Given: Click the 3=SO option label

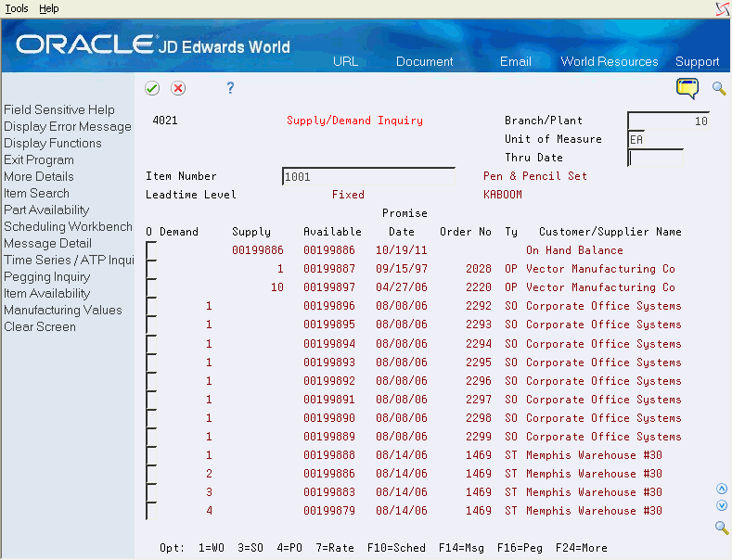Looking at the screenshot, I should (250, 548).
